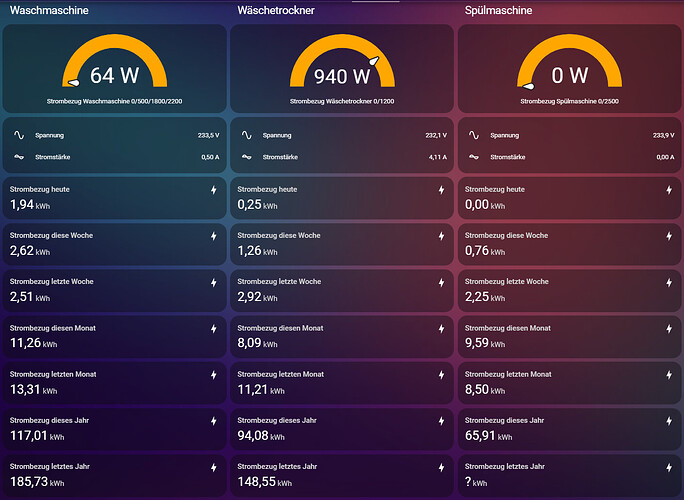Screen dimensions: 684x500
Task: Click the Spülmaschine column heading
Action: pos(498,10)
